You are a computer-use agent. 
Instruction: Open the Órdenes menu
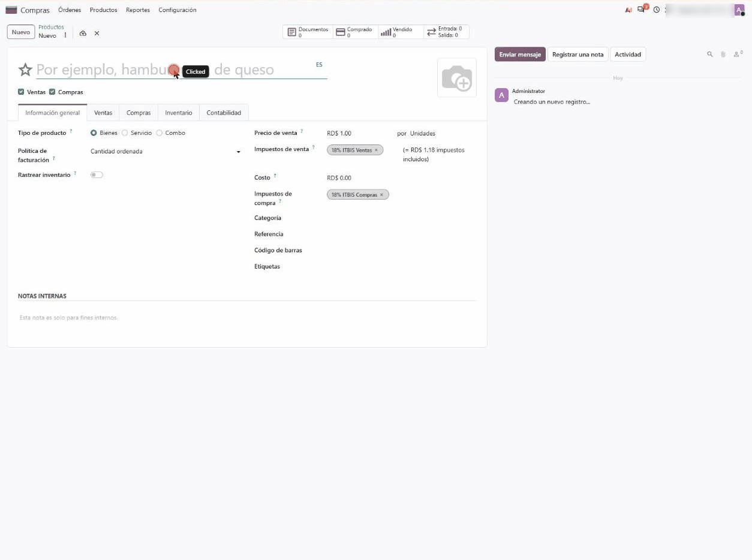click(x=70, y=10)
